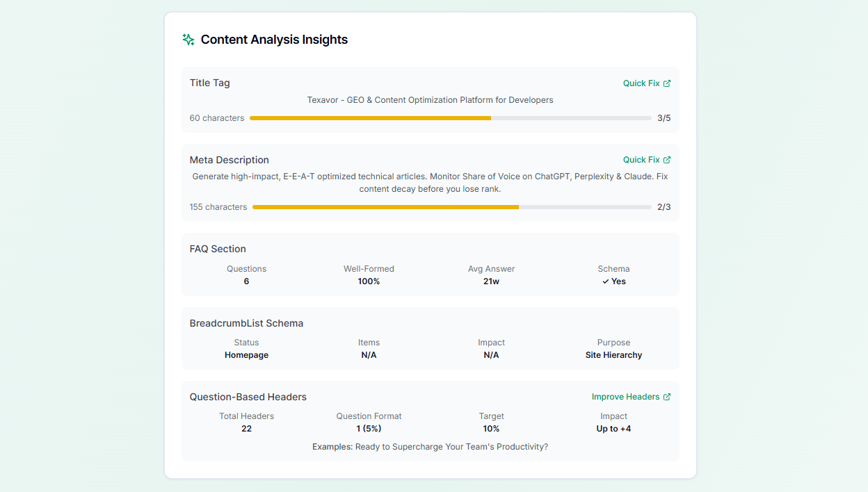Screen dimensions: 868x492
Task: Click the BreadcrumbList Schema heading
Action: coord(246,323)
